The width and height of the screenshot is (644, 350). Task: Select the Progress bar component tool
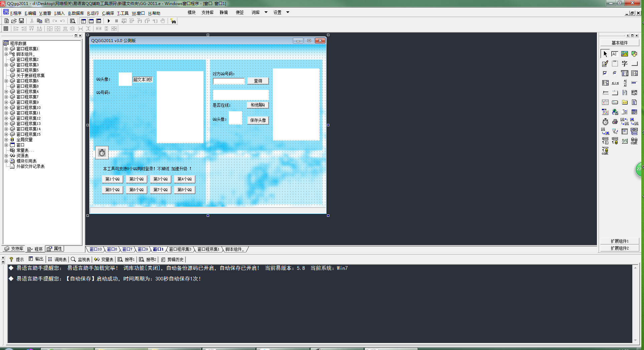point(634,83)
